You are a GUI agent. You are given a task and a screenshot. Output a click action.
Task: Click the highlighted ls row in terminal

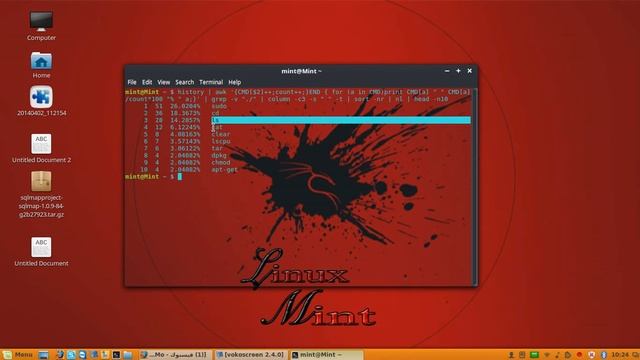(298, 120)
